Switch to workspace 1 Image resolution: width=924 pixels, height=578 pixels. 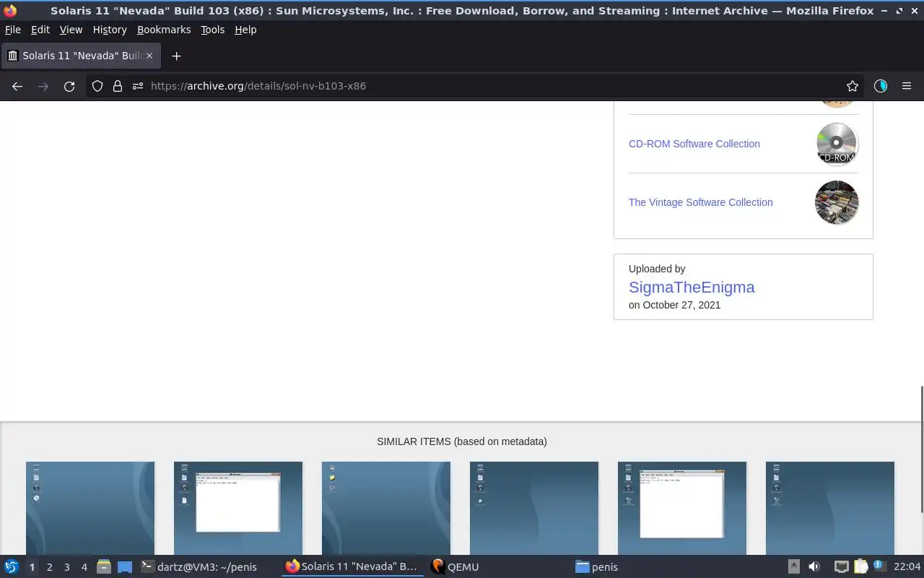click(x=32, y=567)
